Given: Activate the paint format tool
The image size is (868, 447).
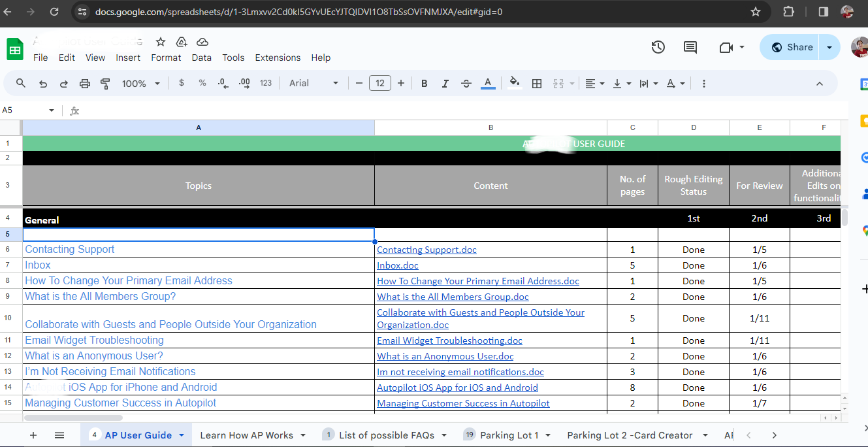Looking at the screenshot, I should (105, 84).
